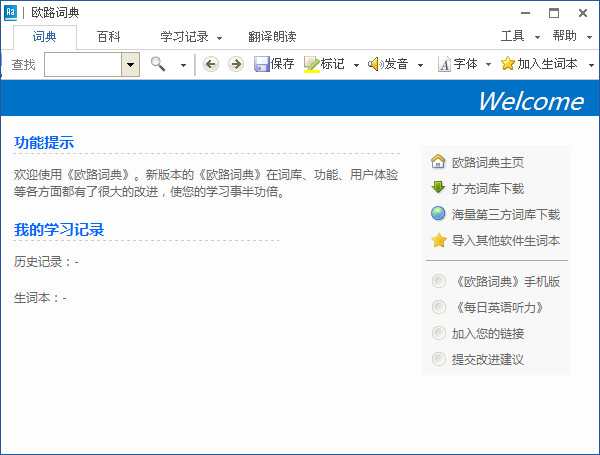
Task: Click the 我的学习记录 heading
Action: [59, 230]
